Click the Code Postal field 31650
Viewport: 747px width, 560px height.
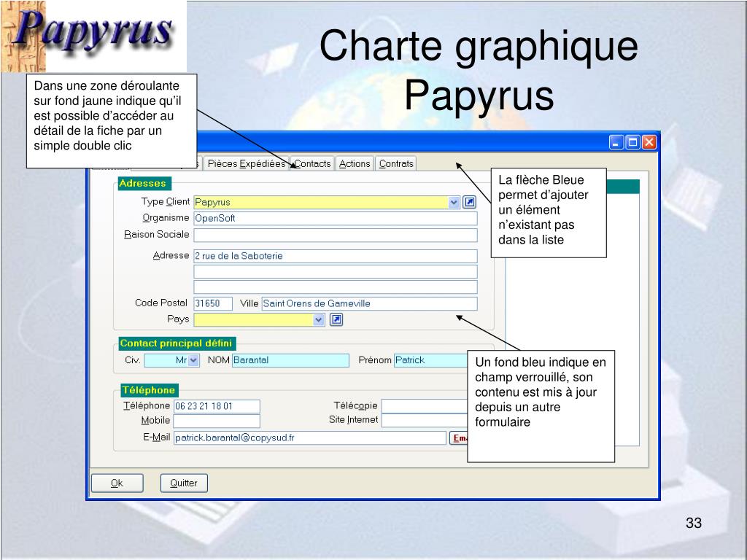coord(213,304)
